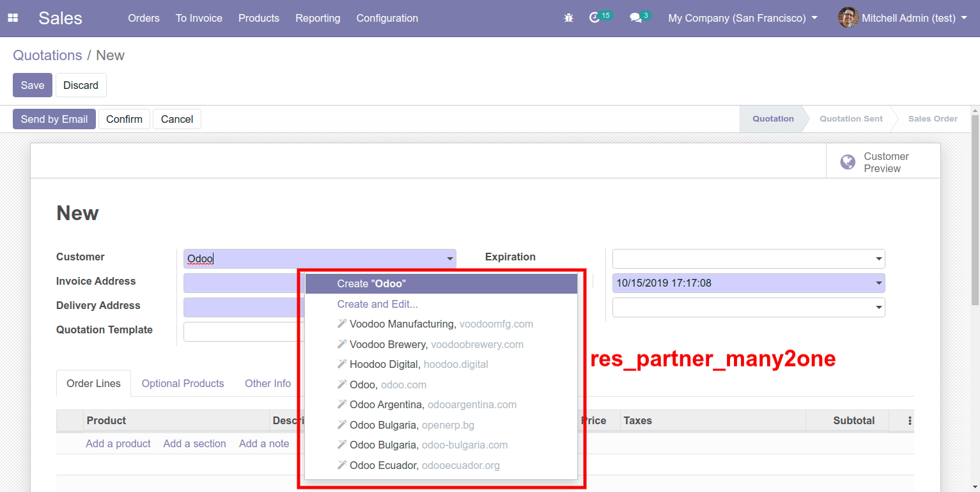
Task: Click Send by Email button
Action: click(54, 119)
